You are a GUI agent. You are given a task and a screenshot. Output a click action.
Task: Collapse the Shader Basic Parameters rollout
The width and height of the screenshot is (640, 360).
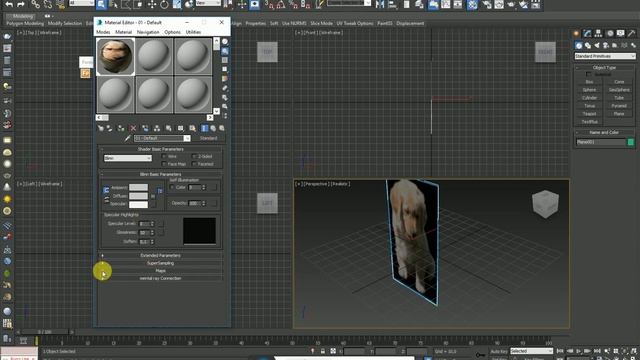[160, 149]
